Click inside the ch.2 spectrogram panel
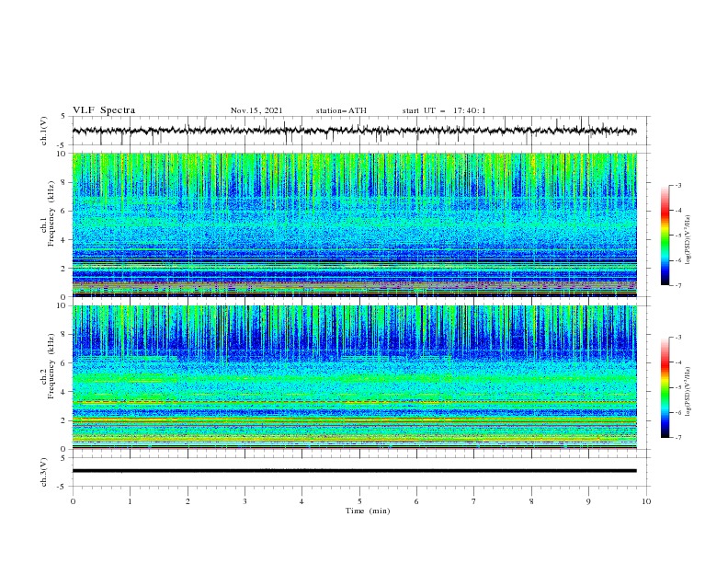Screen dimensions: 728x563 click(354, 377)
